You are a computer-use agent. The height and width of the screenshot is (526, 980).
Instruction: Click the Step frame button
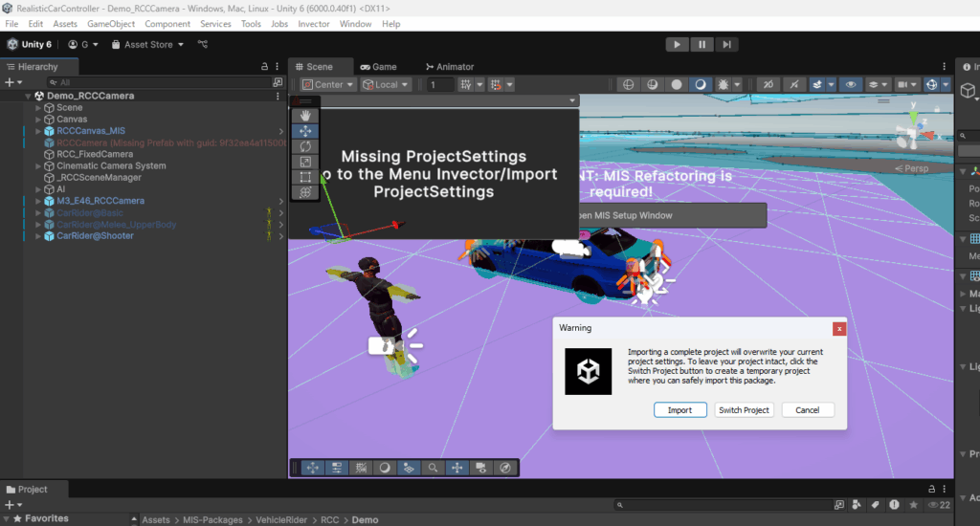tap(727, 44)
